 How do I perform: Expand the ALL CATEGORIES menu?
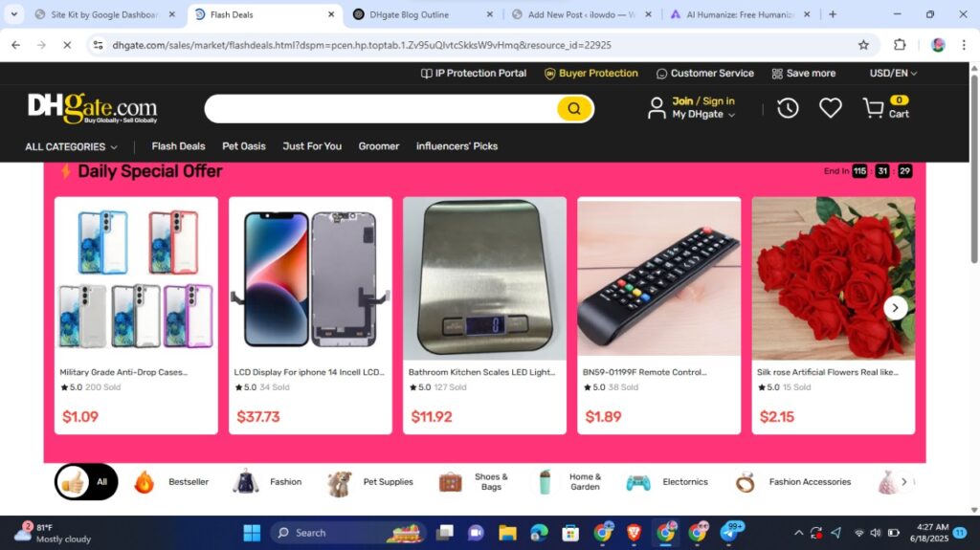[x=71, y=147]
